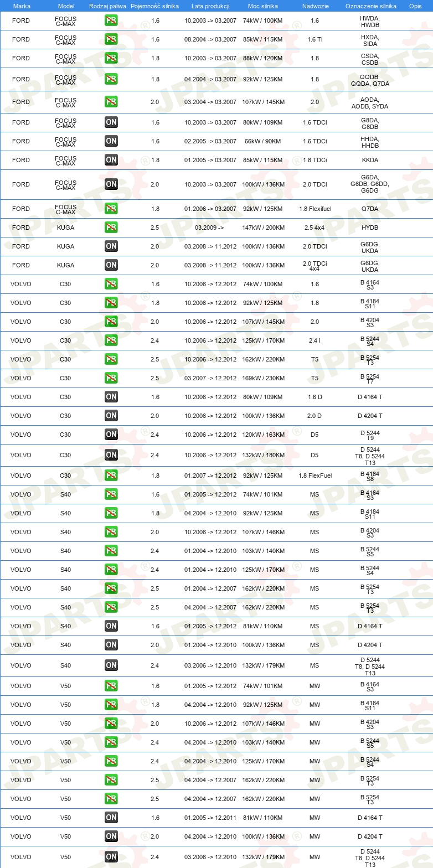Viewport: 433px width, 868px height.
Task: Click the body cell 1.6 D
Action: 315,397
